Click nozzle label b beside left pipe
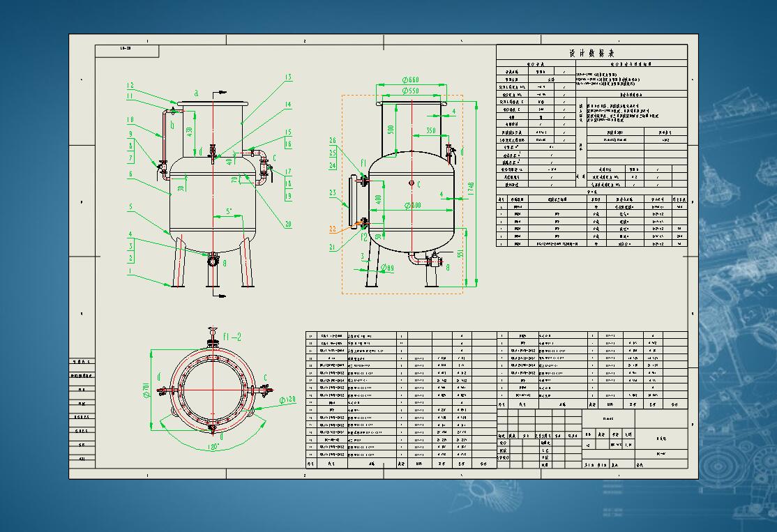The height and width of the screenshot is (532, 777). coord(172,125)
